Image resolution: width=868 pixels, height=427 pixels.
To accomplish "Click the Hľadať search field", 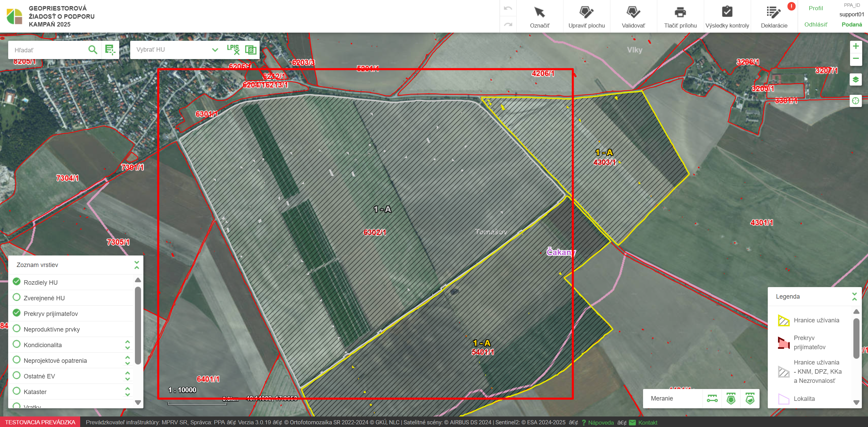I will [x=48, y=50].
